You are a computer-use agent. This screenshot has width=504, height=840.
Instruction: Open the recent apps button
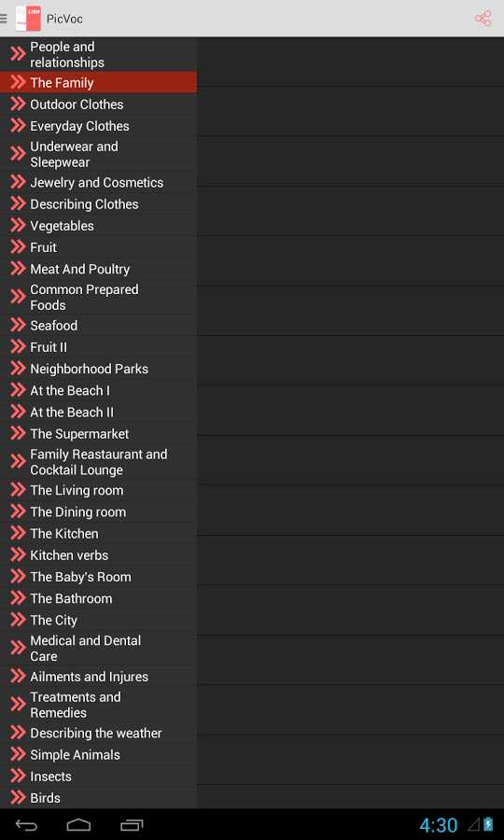[x=132, y=825]
